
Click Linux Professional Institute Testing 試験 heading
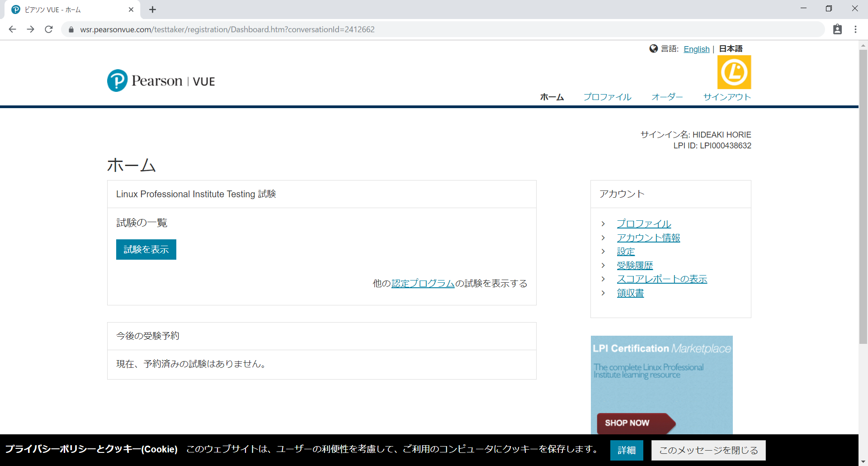[196, 194]
